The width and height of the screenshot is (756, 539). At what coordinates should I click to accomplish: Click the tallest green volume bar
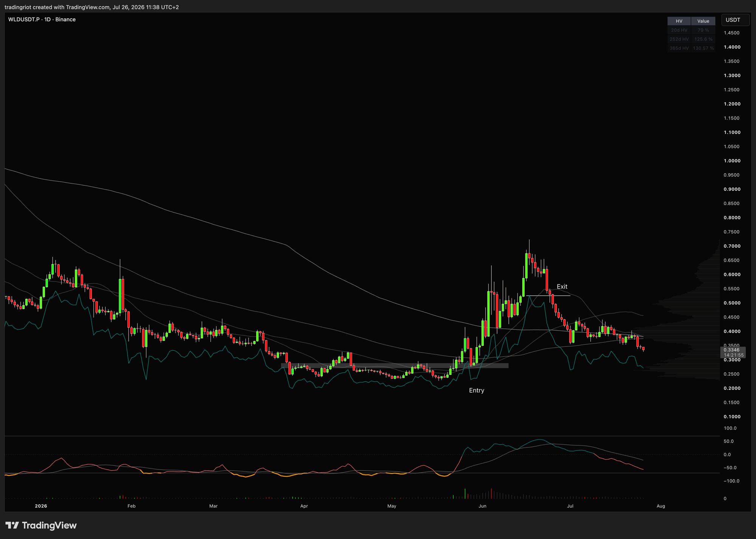point(465,494)
